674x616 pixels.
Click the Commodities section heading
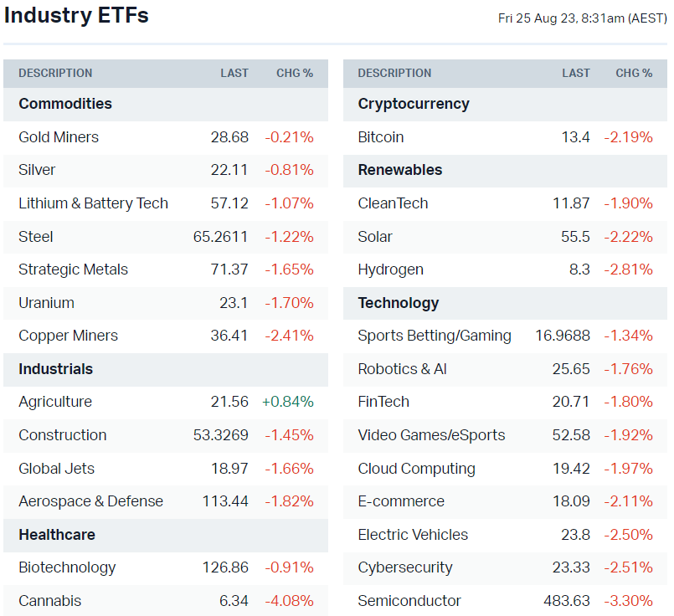pyautogui.click(x=65, y=104)
